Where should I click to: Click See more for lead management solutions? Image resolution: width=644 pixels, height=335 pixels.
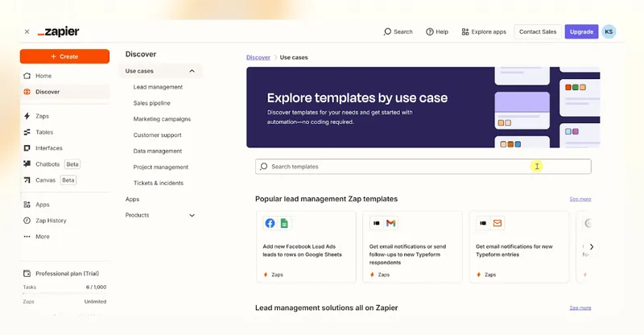(580, 308)
